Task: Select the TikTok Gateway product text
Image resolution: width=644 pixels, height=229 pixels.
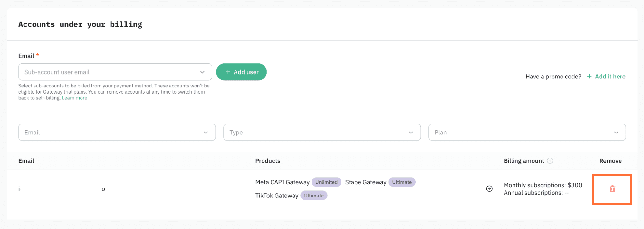Action: click(x=277, y=196)
